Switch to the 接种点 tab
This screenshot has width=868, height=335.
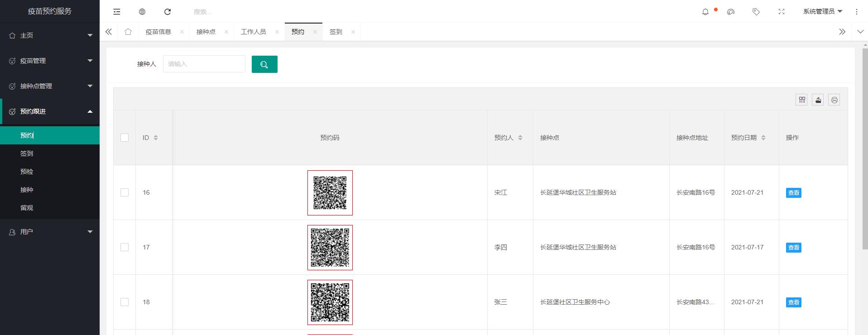point(206,32)
